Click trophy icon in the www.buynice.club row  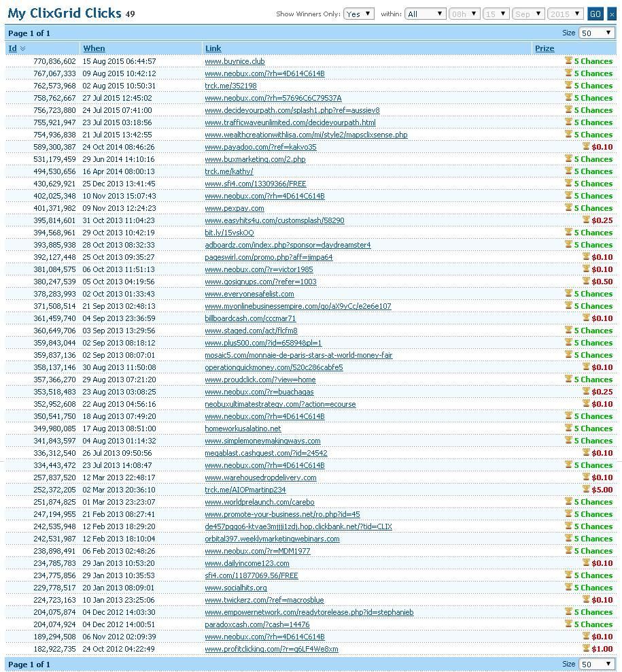(568, 61)
